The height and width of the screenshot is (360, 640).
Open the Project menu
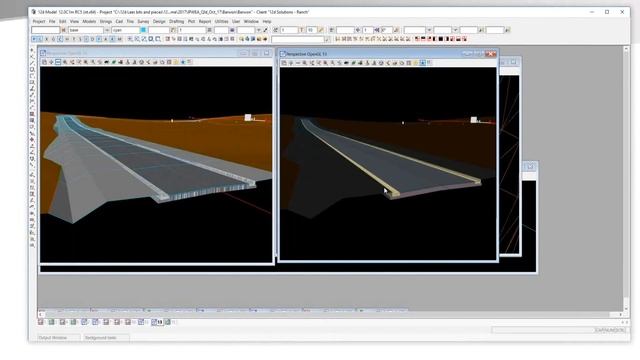click(x=39, y=21)
